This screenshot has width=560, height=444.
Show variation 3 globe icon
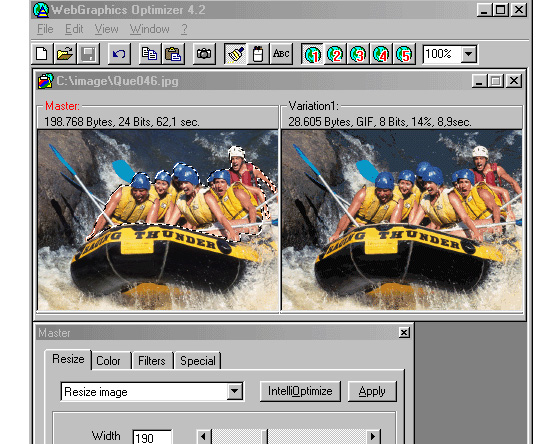click(x=358, y=54)
